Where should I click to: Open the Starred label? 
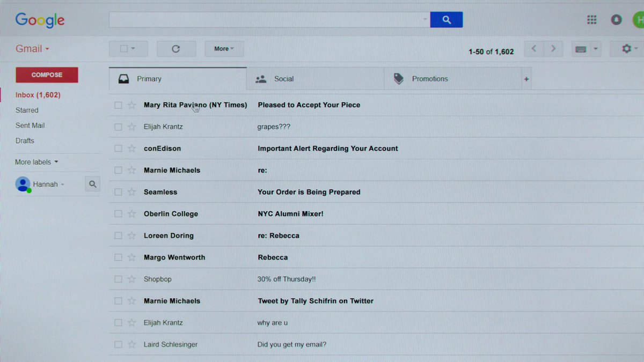27,110
